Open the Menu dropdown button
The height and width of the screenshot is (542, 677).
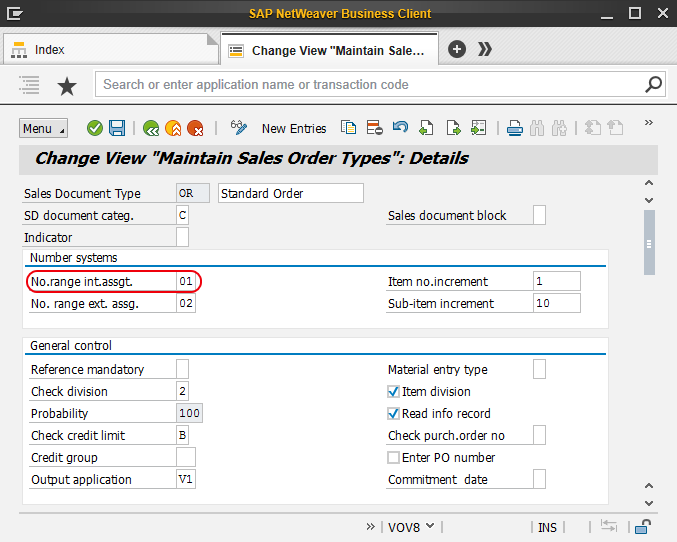[x=43, y=128]
